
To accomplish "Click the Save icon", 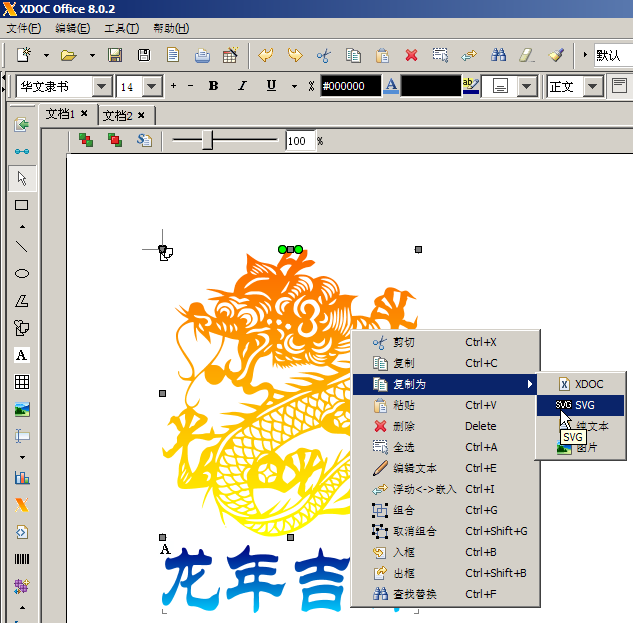I will (x=115, y=55).
